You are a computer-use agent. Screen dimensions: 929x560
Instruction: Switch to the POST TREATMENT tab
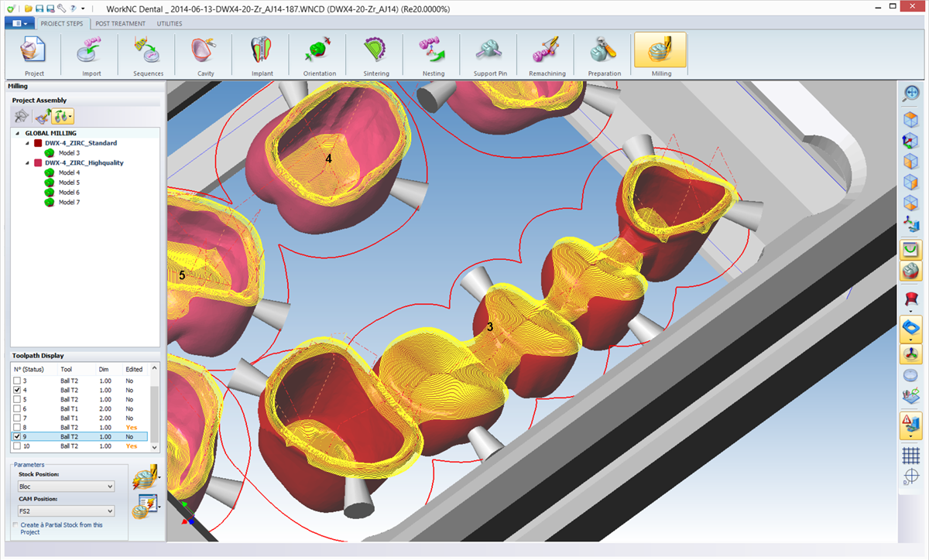pyautogui.click(x=120, y=23)
